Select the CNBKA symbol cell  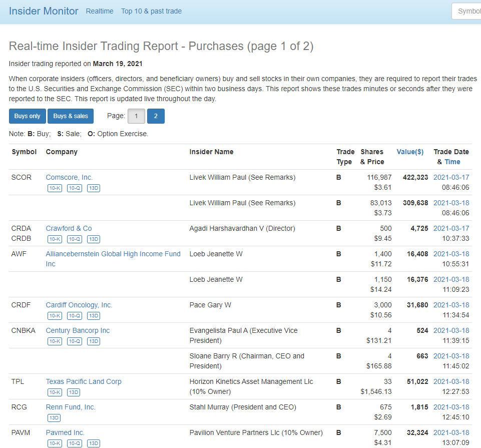click(24, 330)
